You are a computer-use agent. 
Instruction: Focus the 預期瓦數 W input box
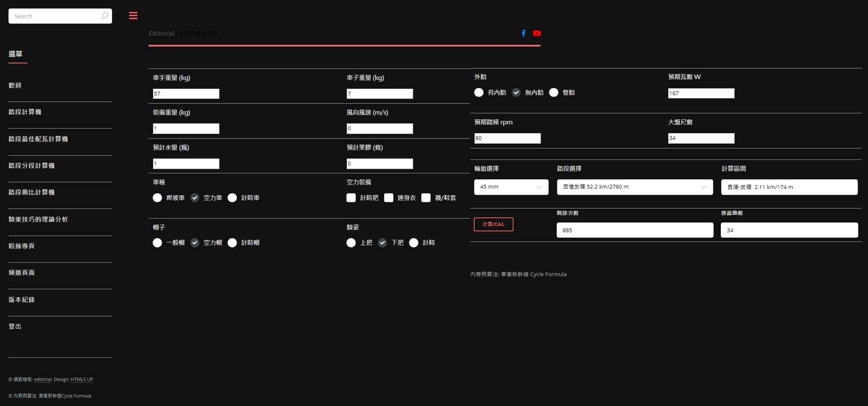701,93
